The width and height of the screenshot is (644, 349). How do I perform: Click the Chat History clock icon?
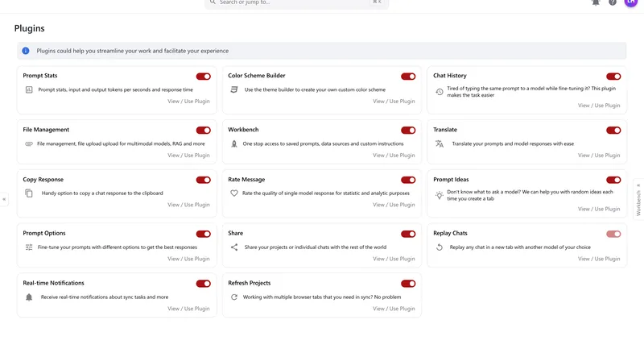click(x=439, y=92)
